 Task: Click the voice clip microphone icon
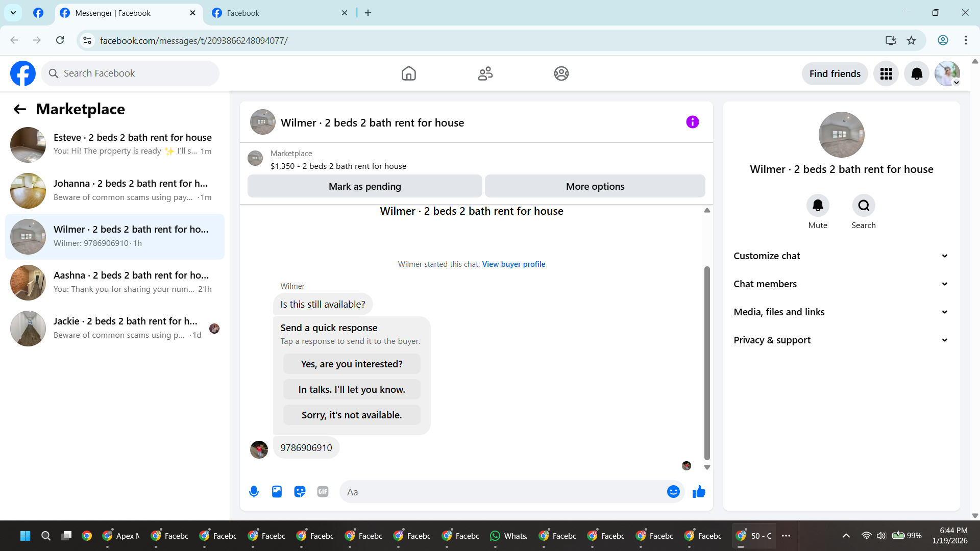[x=254, y=492]
